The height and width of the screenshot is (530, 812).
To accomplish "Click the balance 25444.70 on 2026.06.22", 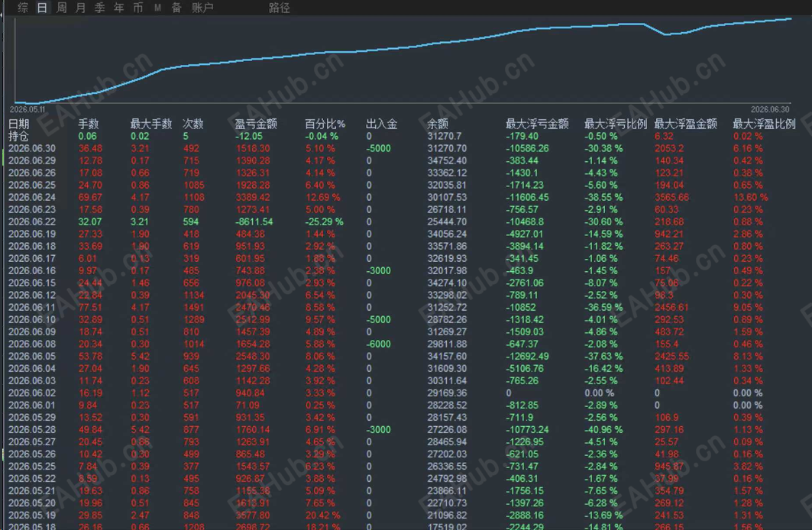I will (x=447, y=222).
